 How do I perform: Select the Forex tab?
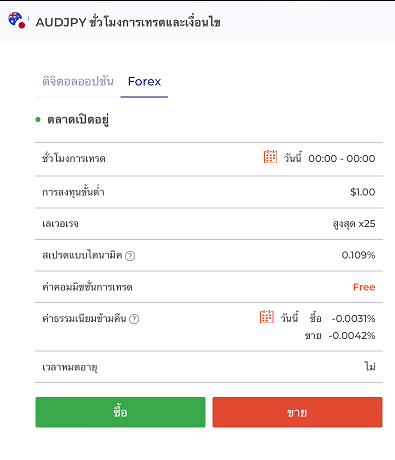coord(144,81)
